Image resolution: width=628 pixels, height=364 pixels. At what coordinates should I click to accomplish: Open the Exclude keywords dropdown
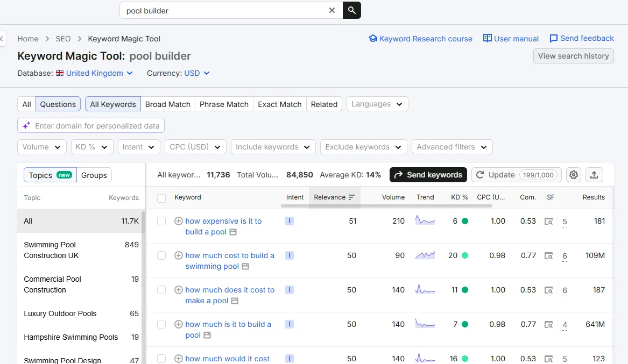[364, 147]
